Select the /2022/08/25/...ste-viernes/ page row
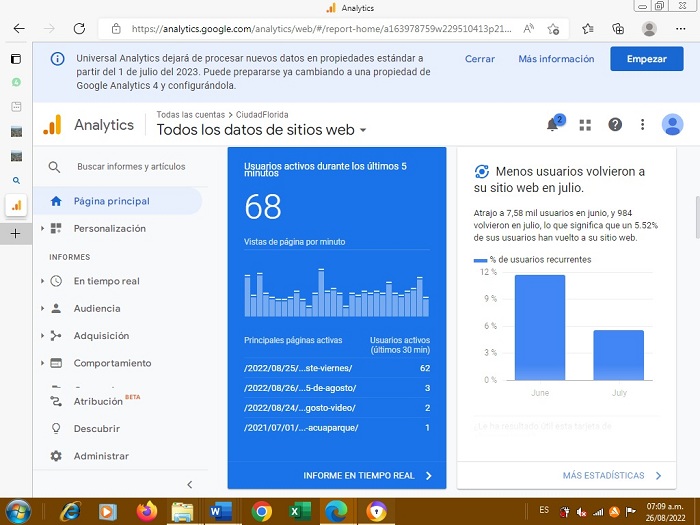This screenshot has width=700, height=525. [x=337, y=368]
